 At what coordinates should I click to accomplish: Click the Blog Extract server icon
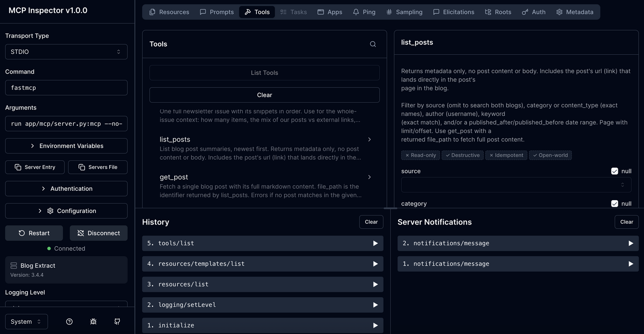click(14, 266)
